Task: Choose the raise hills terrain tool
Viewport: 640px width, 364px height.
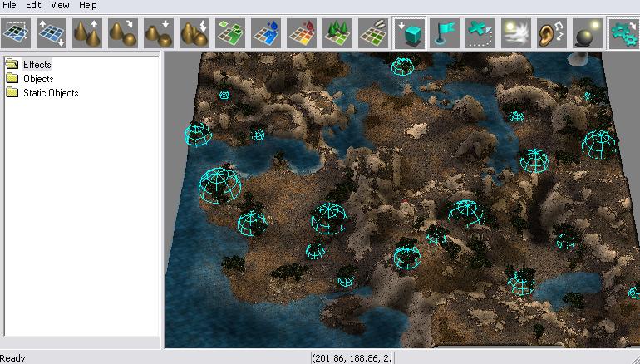Action: pos(88,32)
